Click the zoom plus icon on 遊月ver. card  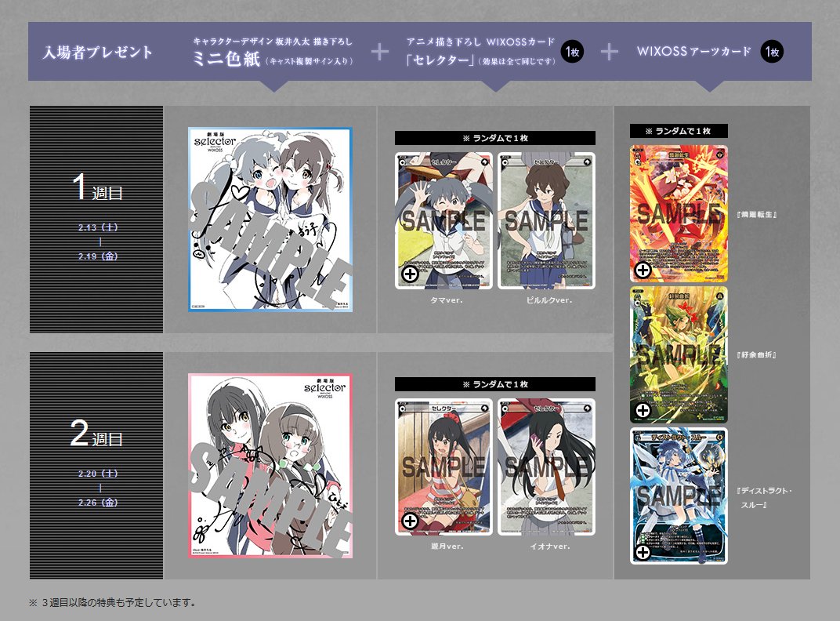coord(411,520)
